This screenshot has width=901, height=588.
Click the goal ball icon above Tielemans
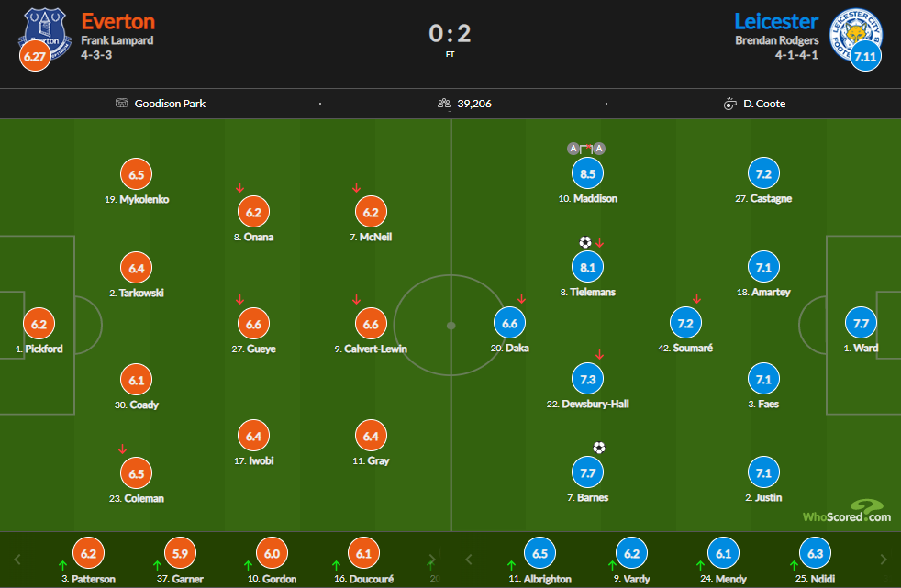[x=585, y=242]
